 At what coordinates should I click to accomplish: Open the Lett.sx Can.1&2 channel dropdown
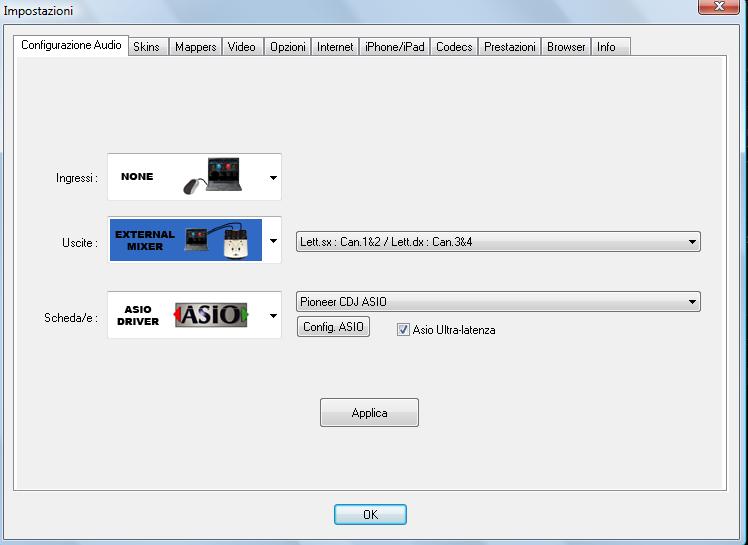pyautogui.click(x=498, y=241)
